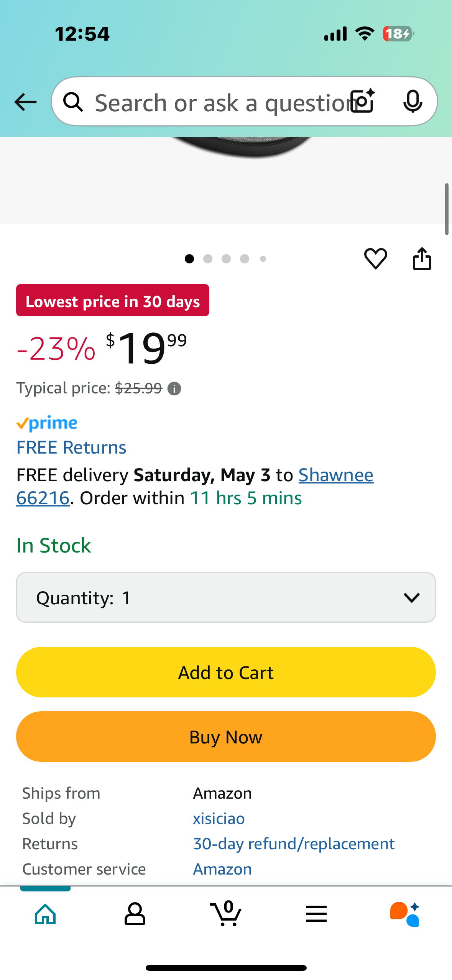Tap the share icon
The height and width of the screenshot is (980, 452).
tap(422, 259)
